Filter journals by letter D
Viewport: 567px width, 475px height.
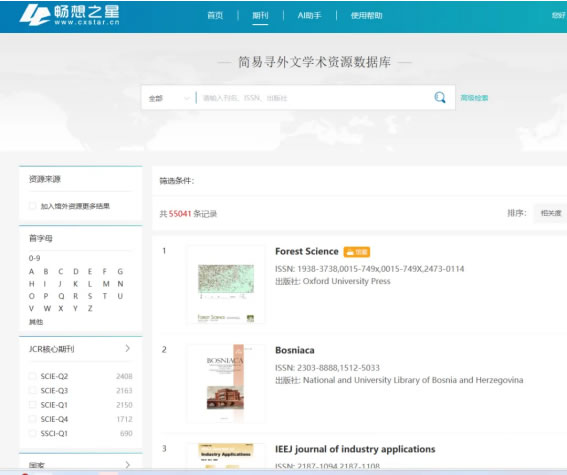pyautogui.click(x=76, y=271)
